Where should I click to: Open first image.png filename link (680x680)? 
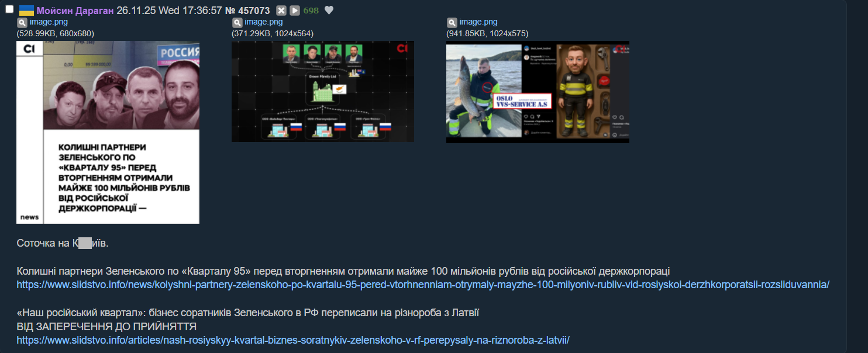[49, 22]
